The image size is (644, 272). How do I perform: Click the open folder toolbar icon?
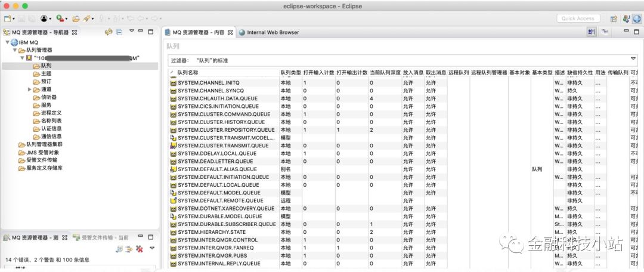click(x=76, y=18)
